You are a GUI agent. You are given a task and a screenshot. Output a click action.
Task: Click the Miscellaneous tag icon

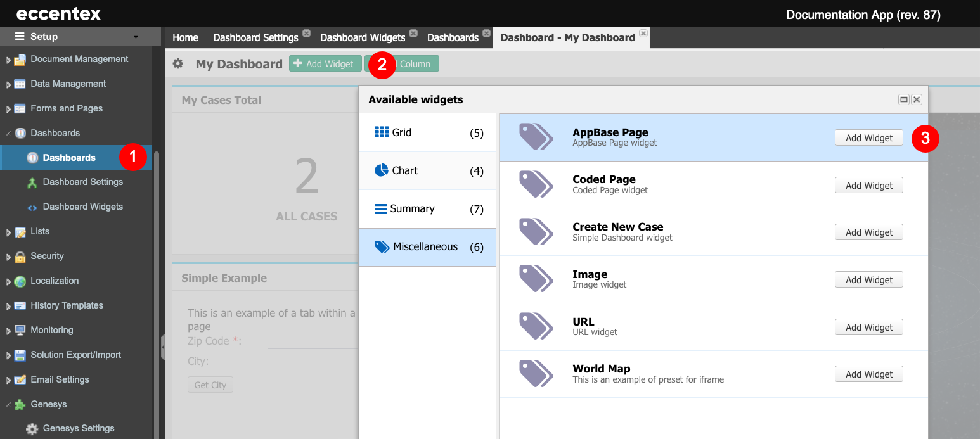[x=382, y=246]
